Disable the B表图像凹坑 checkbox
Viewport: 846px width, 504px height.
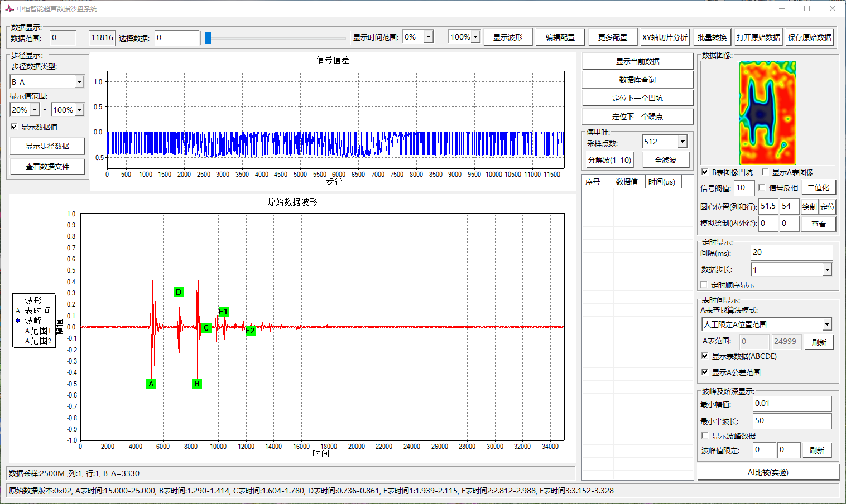click(705, 172)
